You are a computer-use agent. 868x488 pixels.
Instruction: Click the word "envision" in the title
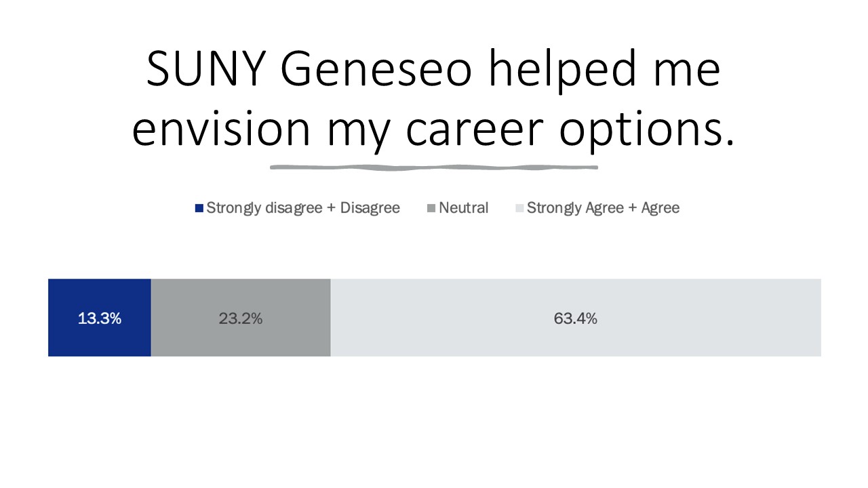click(x=221, y=129)
